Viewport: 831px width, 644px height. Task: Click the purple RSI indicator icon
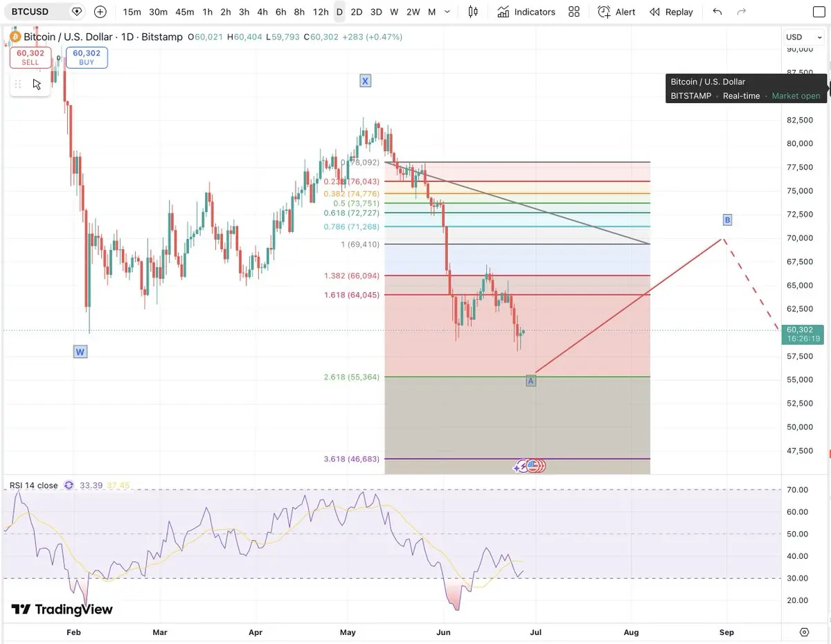coord(69,485)
